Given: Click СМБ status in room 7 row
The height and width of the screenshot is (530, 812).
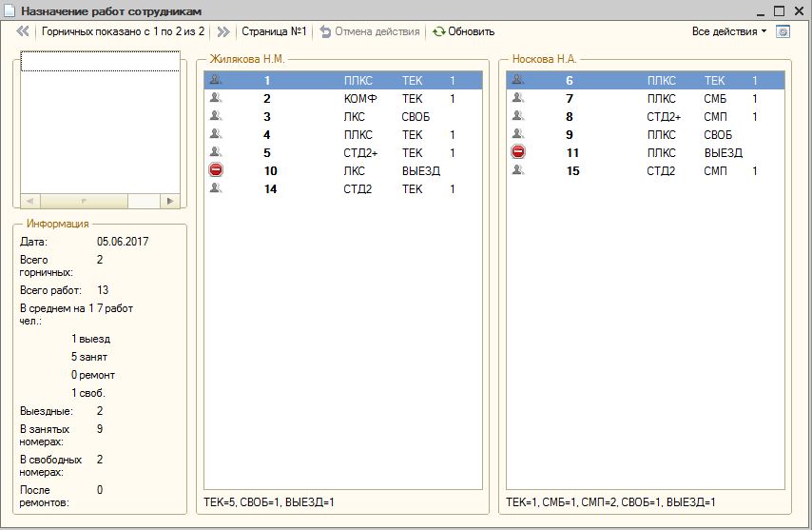Looking at the screenshot, I should (715, 98).
